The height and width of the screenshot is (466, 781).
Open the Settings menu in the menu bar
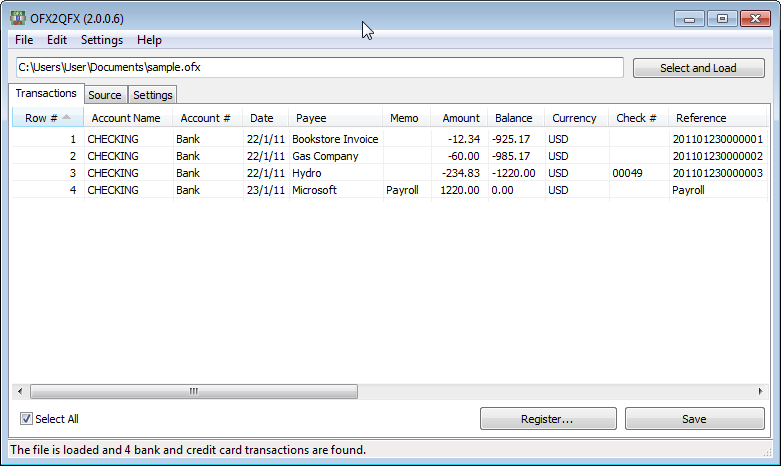tap(102, 40)
